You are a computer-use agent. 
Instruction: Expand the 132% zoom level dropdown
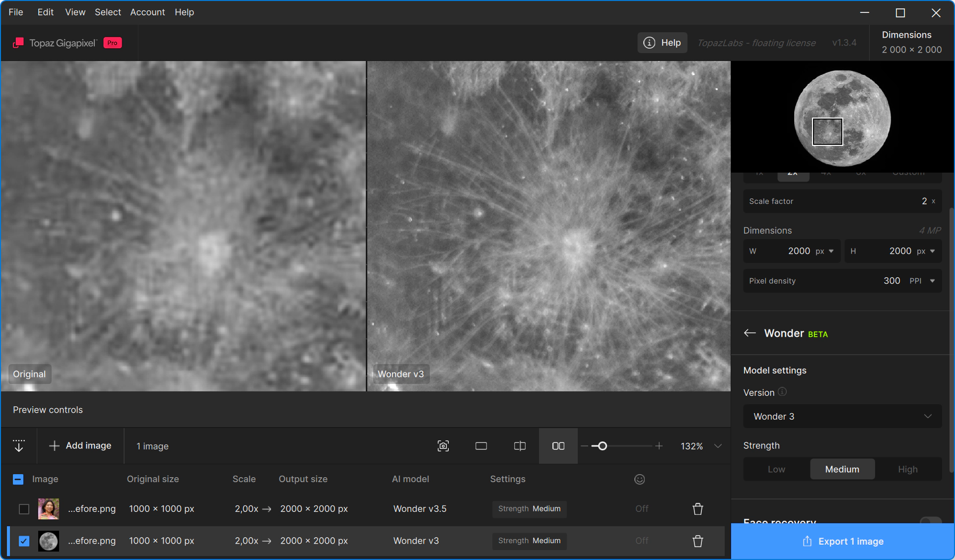point(718,446)
